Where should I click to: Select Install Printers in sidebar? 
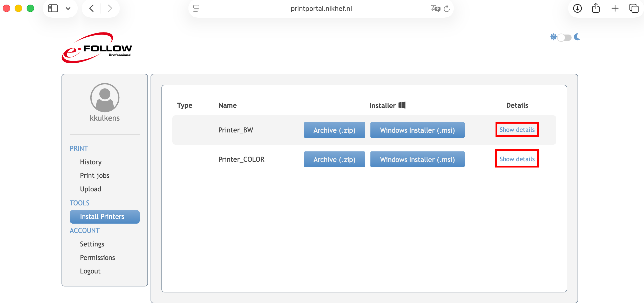click(105, 217)
